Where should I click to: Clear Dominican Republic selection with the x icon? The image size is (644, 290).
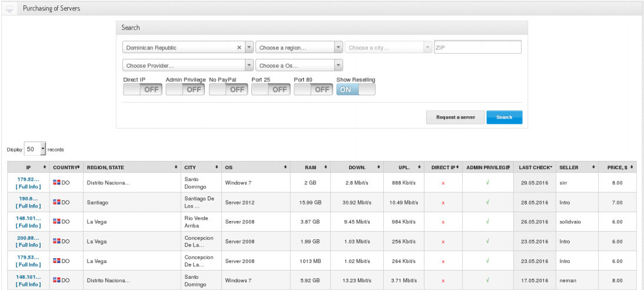pos(239,48)
